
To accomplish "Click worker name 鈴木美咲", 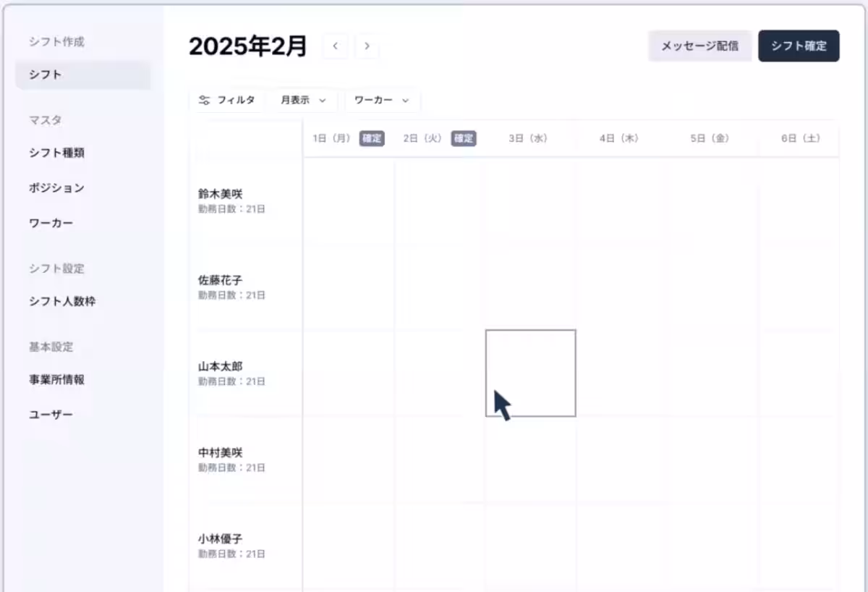I will click(221, 194).
